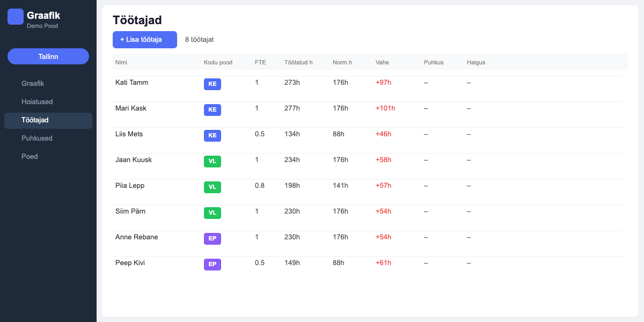Click Kati Tamm's KE store badge
The width and height of the screenshot is (644, 322).
point(212,84)
